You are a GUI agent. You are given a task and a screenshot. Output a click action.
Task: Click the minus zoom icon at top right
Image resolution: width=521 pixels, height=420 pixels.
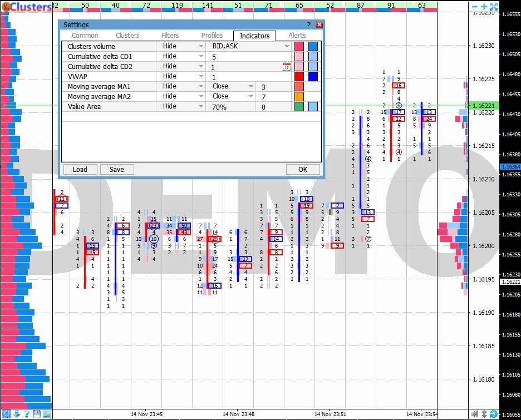click(474, 7)
